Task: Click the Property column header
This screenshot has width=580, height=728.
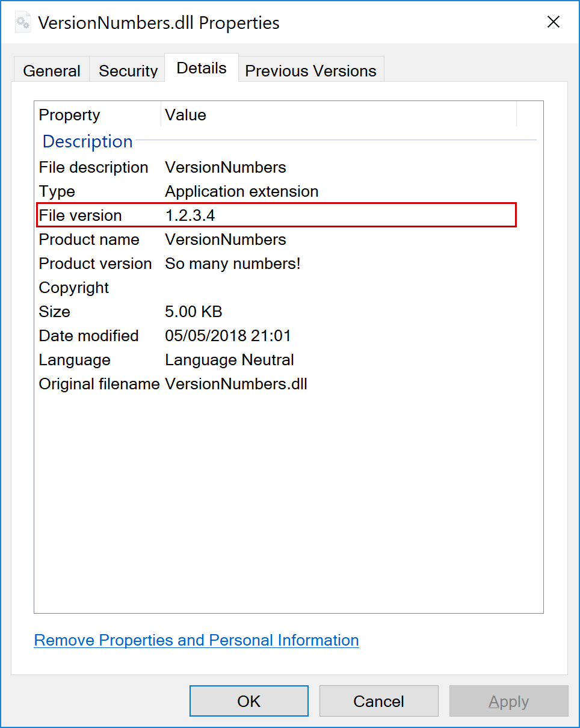Action: [97, 115]
